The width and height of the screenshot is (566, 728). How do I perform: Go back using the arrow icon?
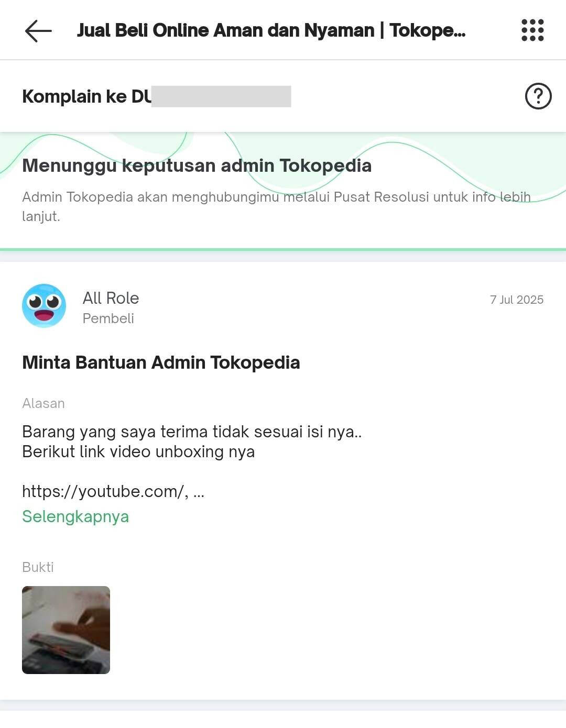pos(38,31)
